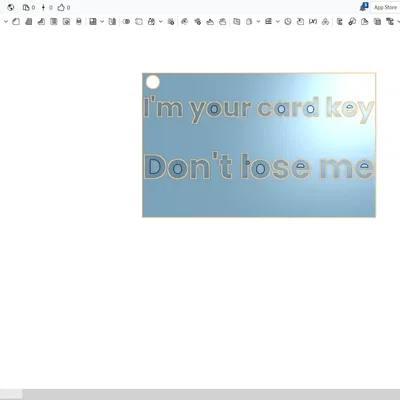Click the horizontal scrollbar thumb at bottom

click(x=11, y=394)
